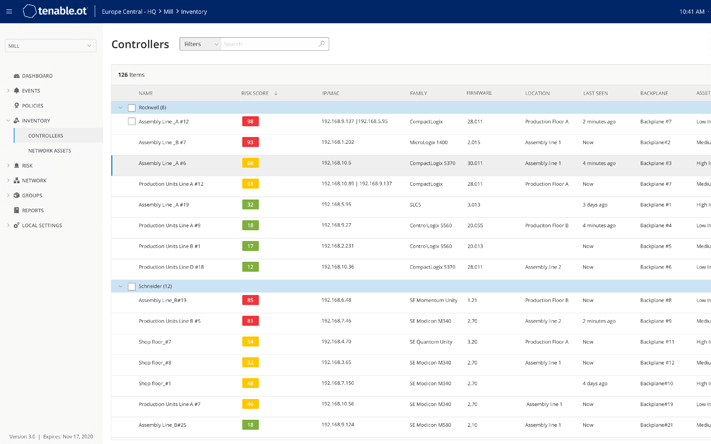The image size is (711, 444).
Task: Click the Inventory breadcrumb
Action: (194, 12)
